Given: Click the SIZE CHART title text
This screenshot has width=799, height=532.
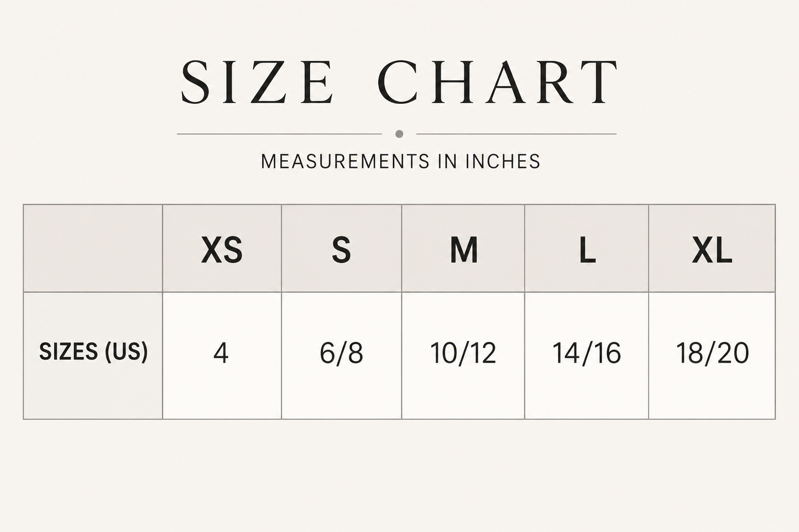Looking at the screenshot, I should (x=399, y=82).
